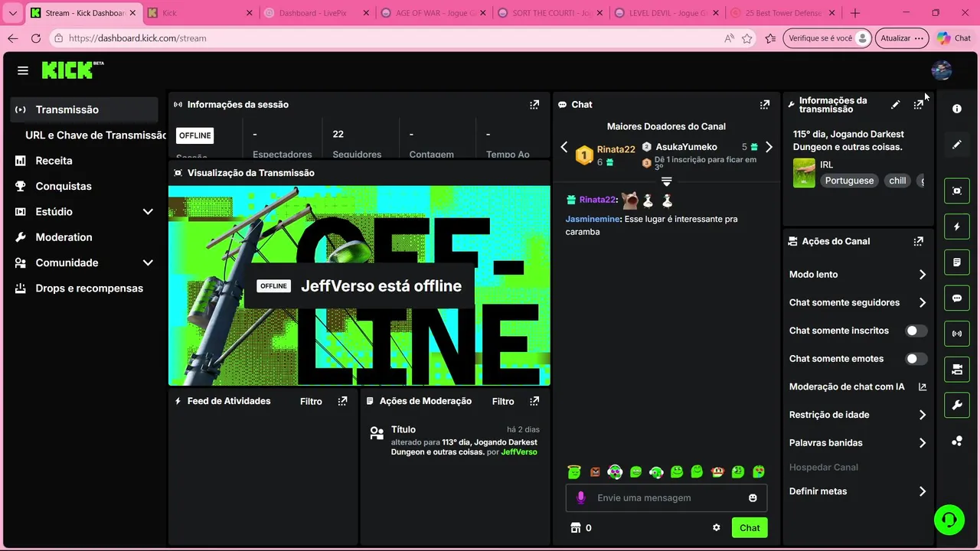Show previous top donors with left arrow

click(x=564, y=147)
